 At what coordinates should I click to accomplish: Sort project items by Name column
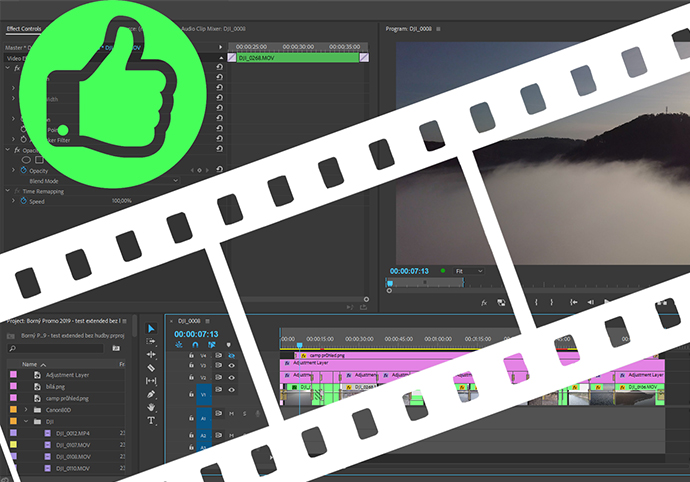coord(29,364)
